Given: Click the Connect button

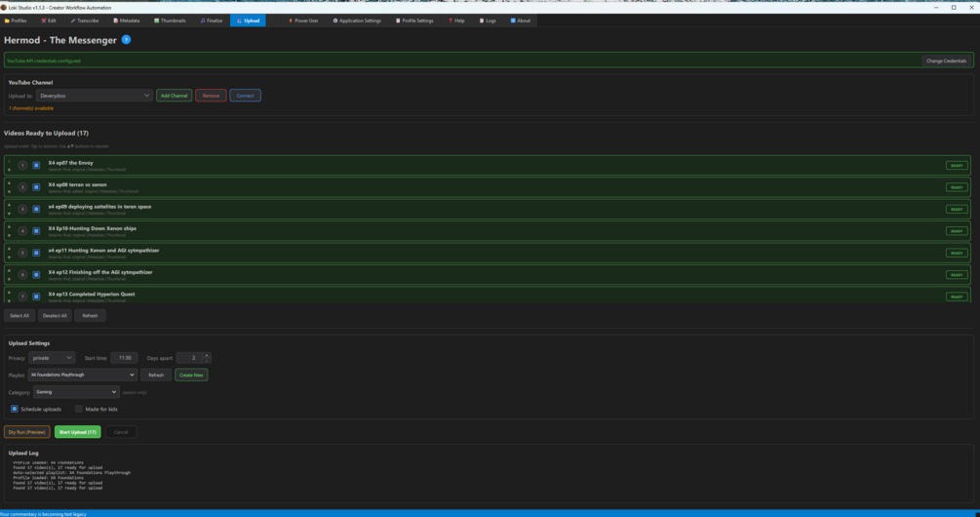Looking at the screenshot, I should (x=246, y=96).
